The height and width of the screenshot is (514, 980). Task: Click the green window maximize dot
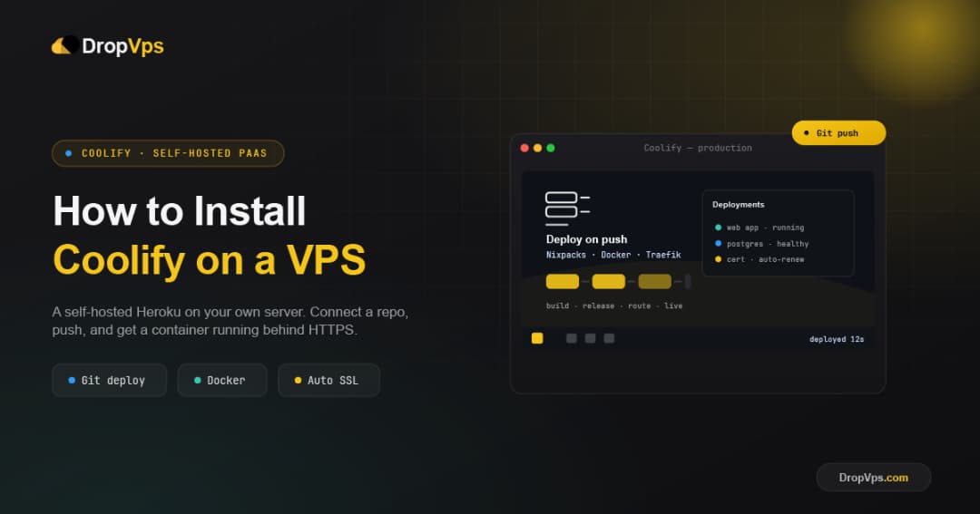pyautogui.click(x=551, y=148)
